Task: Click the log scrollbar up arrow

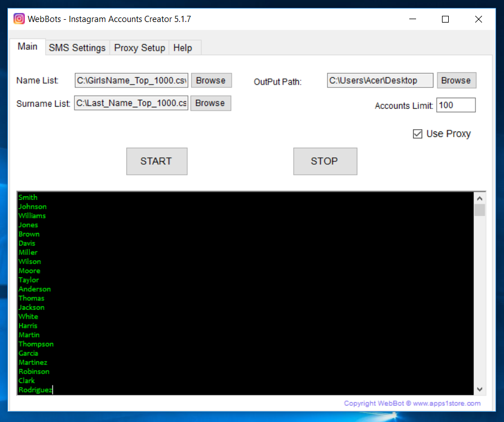Action: tap(480, 199)
